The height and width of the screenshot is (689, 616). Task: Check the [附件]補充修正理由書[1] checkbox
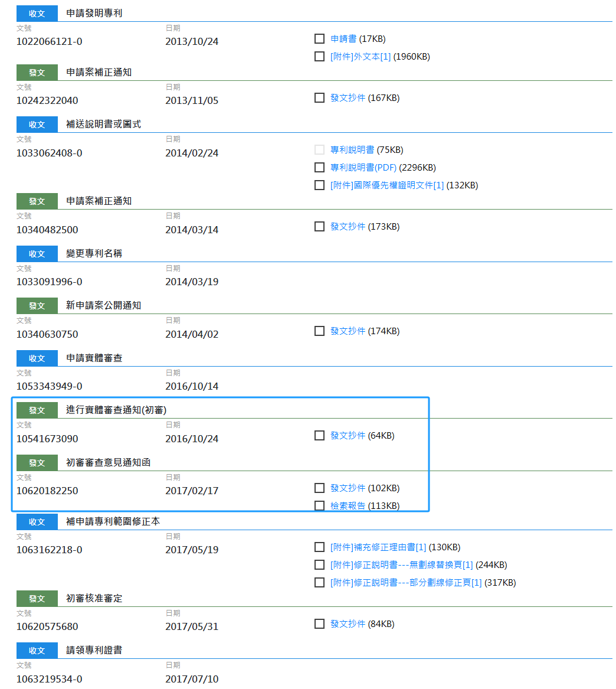(x=320, y=547)
